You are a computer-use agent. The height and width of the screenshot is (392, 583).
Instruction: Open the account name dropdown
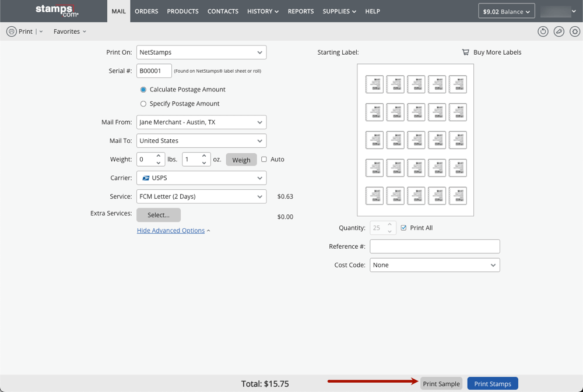click(x=559, y=11)
